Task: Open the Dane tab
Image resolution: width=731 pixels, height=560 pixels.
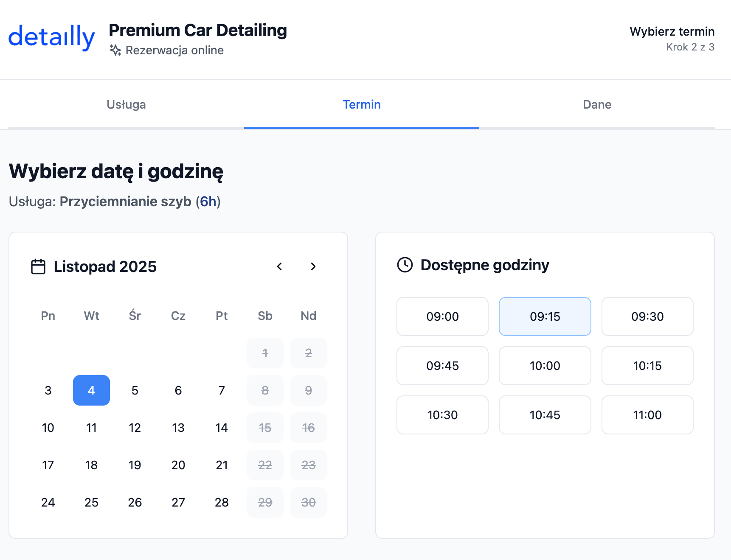Action: click(x=597, y=104)
